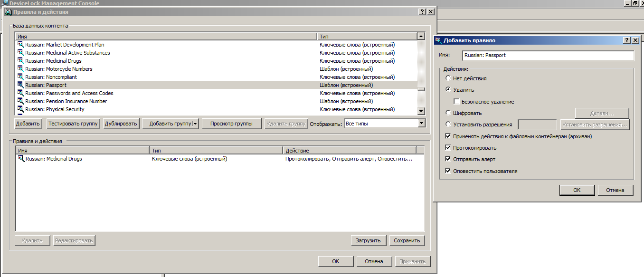The image size is (644, 277).
Task: Select Russian: Passwords and Access Codes entry
Action: pos(69,93)
